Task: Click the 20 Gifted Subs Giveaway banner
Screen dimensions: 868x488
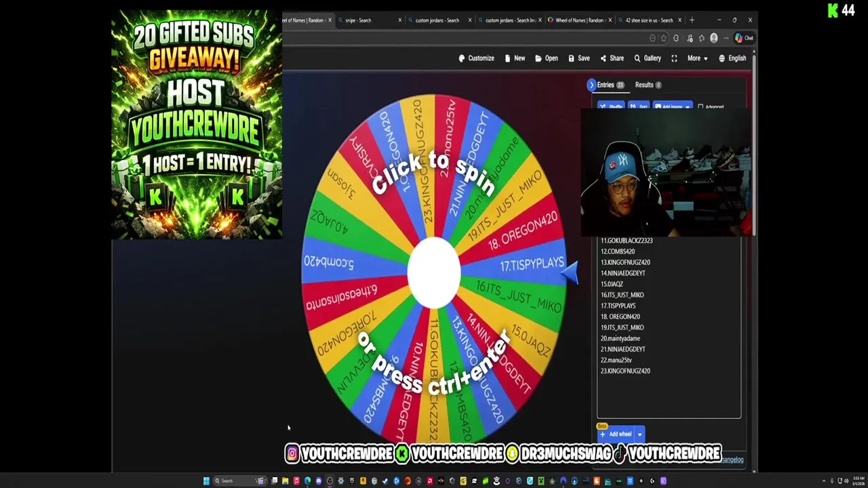Action: pos(197,125)
